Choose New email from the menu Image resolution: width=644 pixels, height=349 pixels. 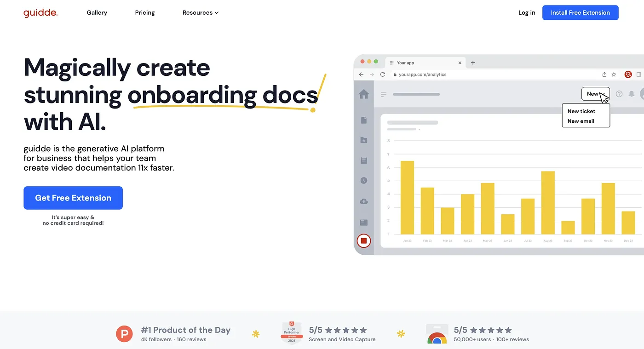pos(581,121)
